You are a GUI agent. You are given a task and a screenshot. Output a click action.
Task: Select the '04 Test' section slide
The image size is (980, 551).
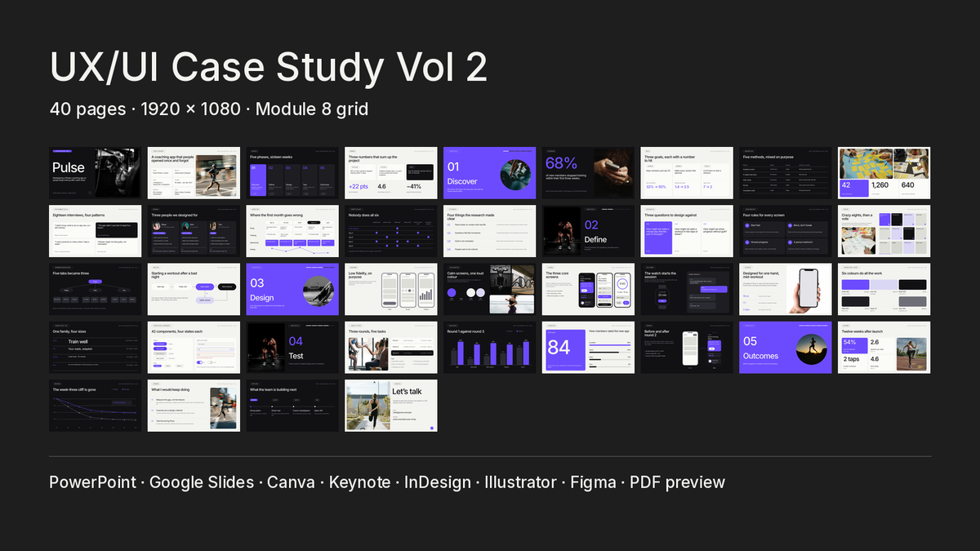(x=292, y=347)
